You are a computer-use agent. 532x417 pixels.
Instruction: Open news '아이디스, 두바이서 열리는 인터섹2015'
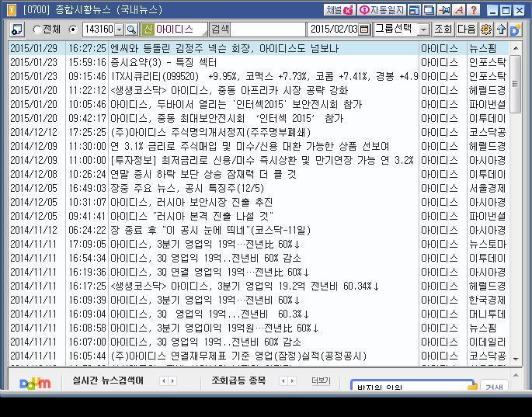[259, 105]
